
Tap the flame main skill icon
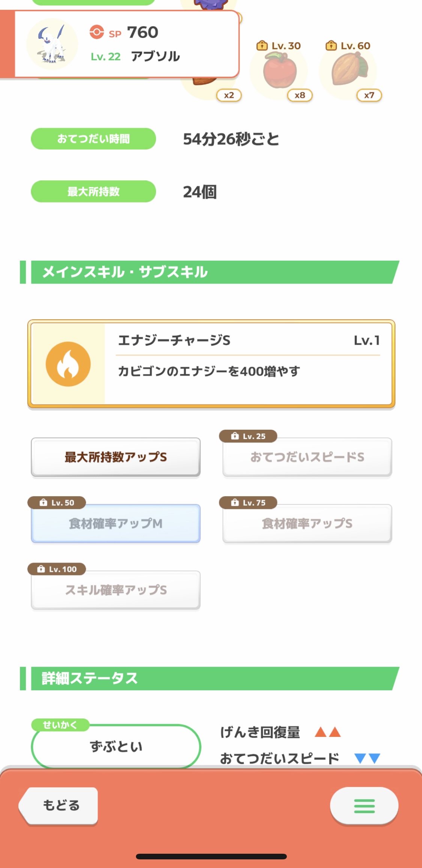68,364
